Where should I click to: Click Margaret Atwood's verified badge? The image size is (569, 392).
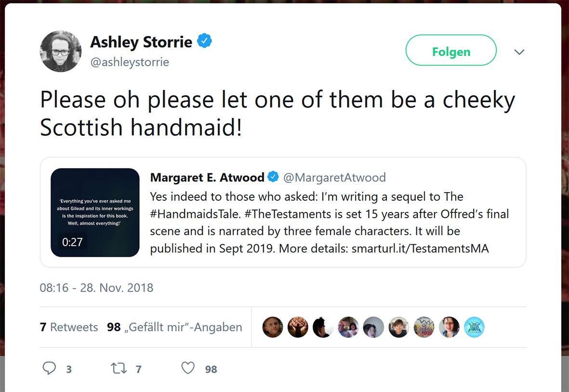pyautogui.click(x=273, y=177)
